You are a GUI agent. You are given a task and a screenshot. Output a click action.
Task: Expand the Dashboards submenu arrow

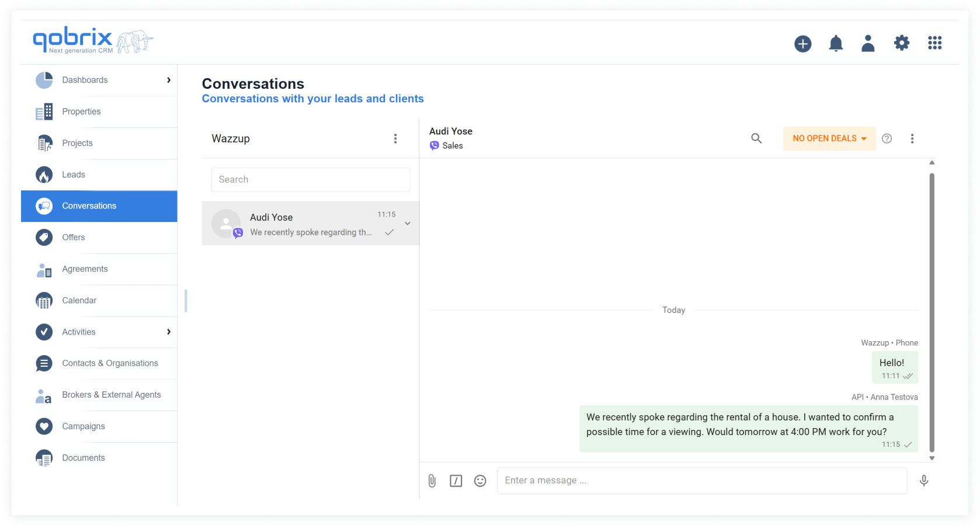click(x=169, y=80)
